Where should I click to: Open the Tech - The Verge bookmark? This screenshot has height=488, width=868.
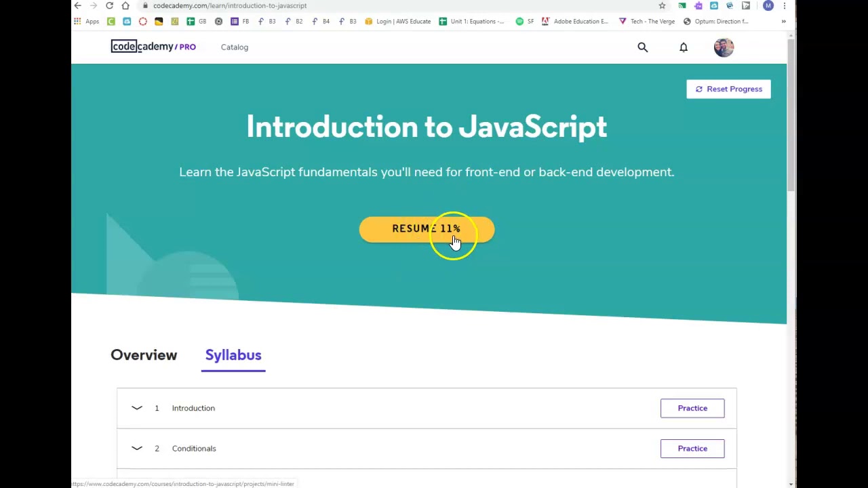647,21
